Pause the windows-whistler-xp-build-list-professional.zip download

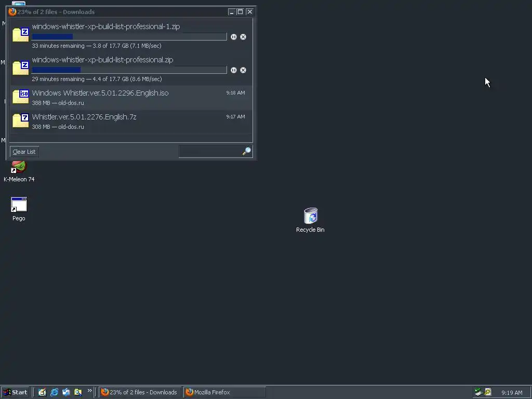tap(234, 70)
